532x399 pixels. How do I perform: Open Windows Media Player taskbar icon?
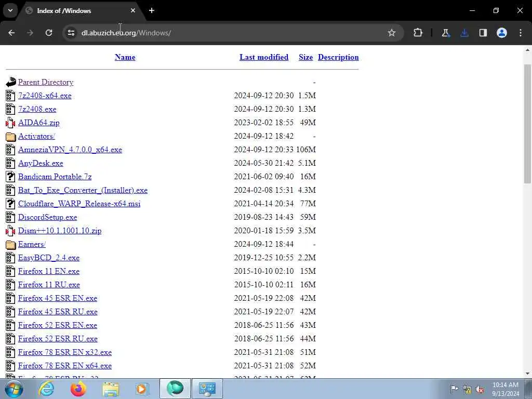click(142, 389)
